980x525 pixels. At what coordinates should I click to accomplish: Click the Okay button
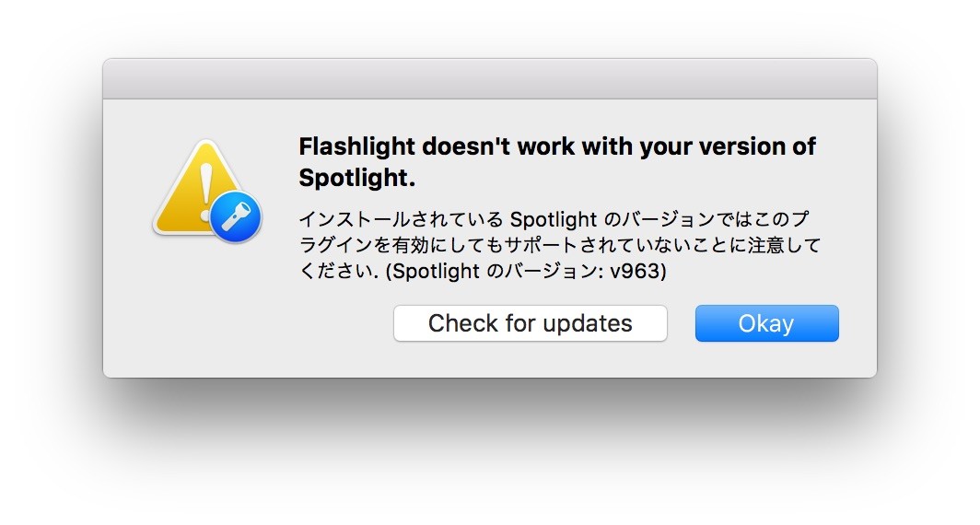[766, 323]
